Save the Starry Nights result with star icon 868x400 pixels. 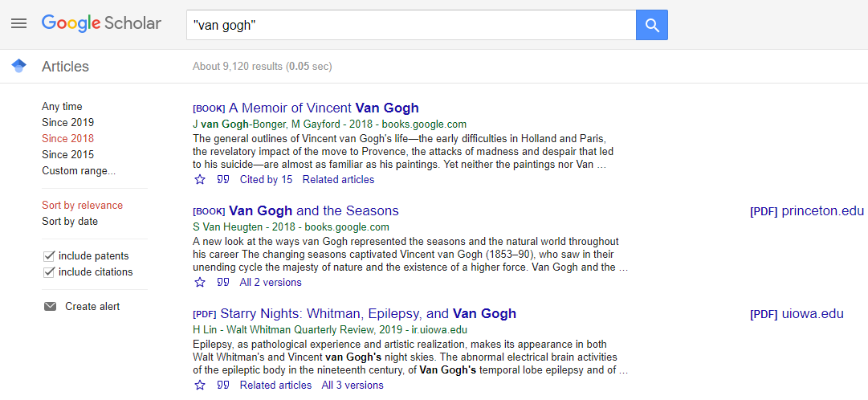click(200, 385)
